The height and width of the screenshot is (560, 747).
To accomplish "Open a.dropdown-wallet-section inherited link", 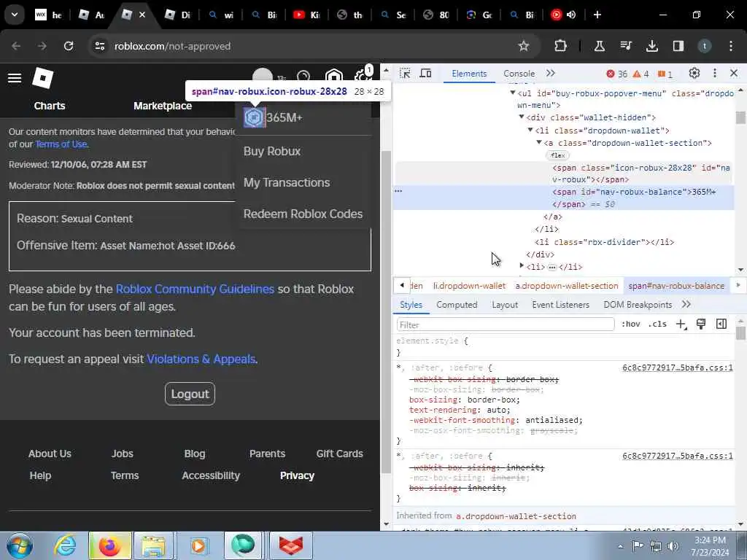I will coord(516,516).
